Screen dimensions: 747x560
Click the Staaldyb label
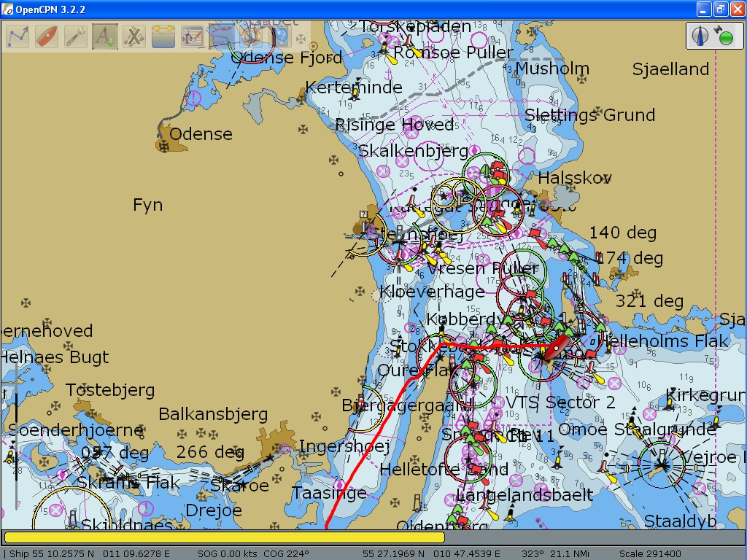[x=680, y=522]
